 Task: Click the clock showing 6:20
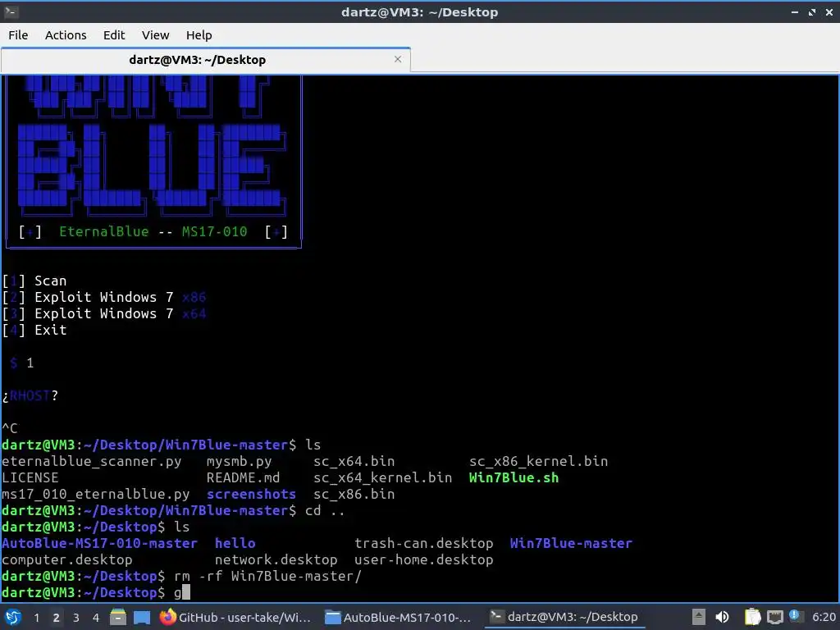(x=824, y=617)
